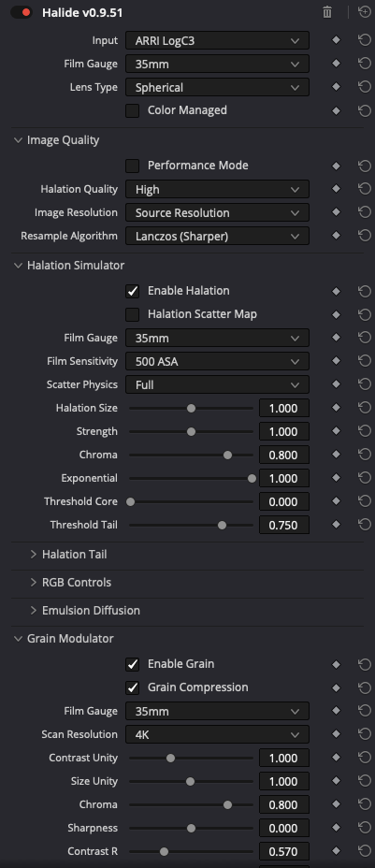The image size is (375, 868).
Task: Expand the RGB Controls section
Action: (x=33, y=583)
